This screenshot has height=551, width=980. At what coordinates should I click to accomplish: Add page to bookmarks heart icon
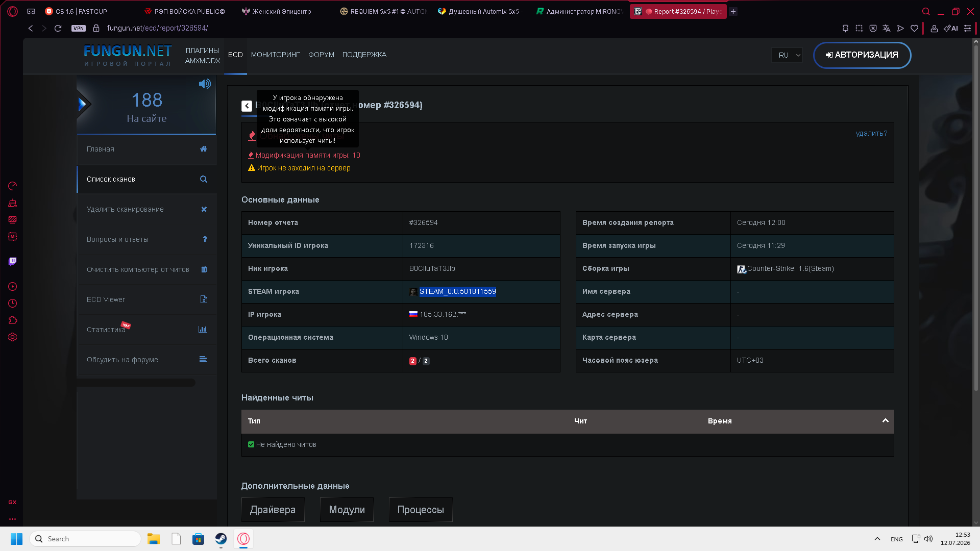coord(914,29)
